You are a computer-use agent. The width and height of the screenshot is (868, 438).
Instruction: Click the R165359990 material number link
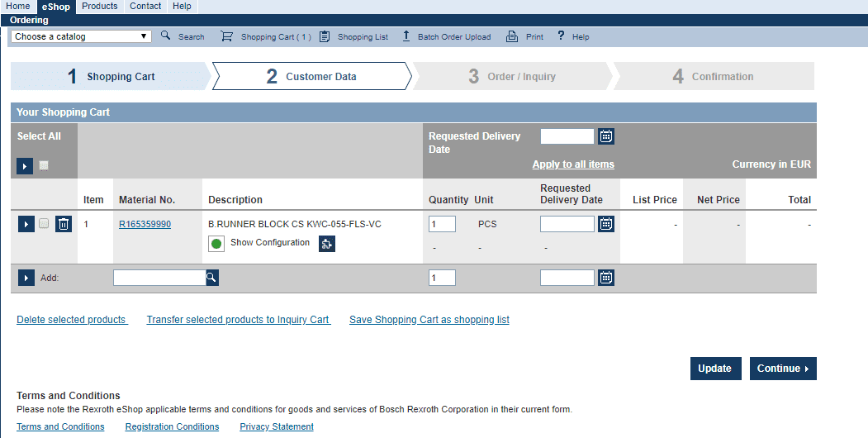[x=145, y=224]
